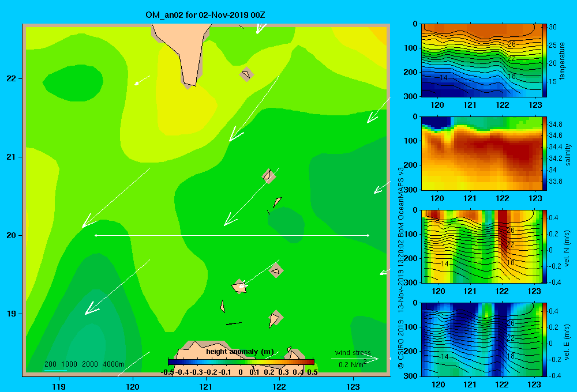Click the depth label 300 on temperature panel
The width and height of the screenshot is (577, 392).
tap(411, 96)
